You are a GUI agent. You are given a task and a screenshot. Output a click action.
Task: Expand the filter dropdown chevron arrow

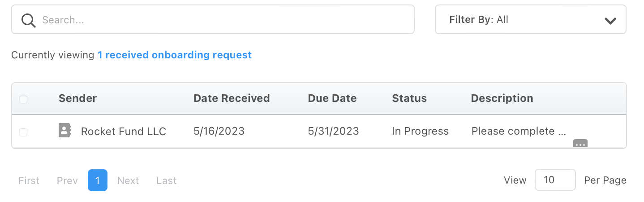tap(610, 21)
